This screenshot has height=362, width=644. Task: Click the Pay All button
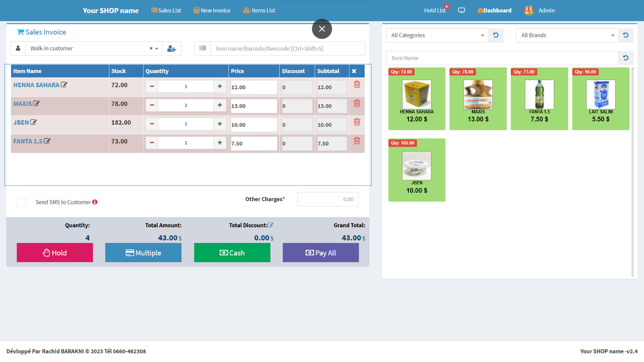(x=321, y=253)
